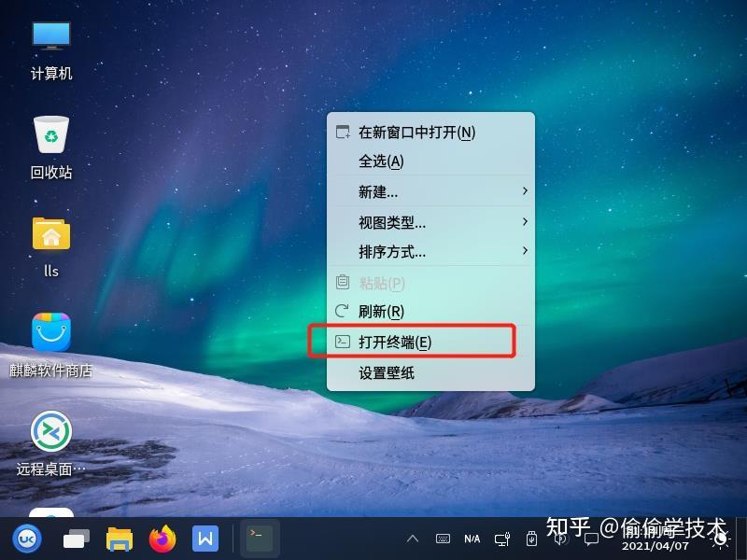Screen dimensions: 747x560
Task: Open the file manager from the taskbar
Action: [119, 539]
